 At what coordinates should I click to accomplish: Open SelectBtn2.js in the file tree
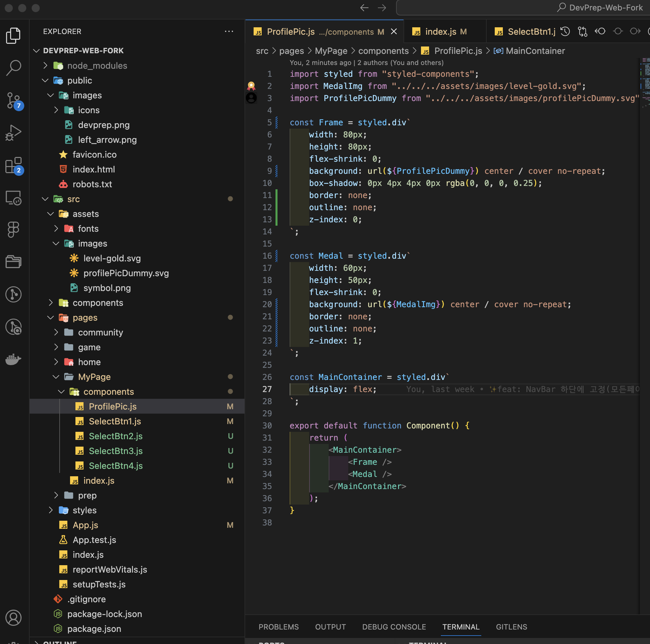pyautogui.click(x=116, y=436)
